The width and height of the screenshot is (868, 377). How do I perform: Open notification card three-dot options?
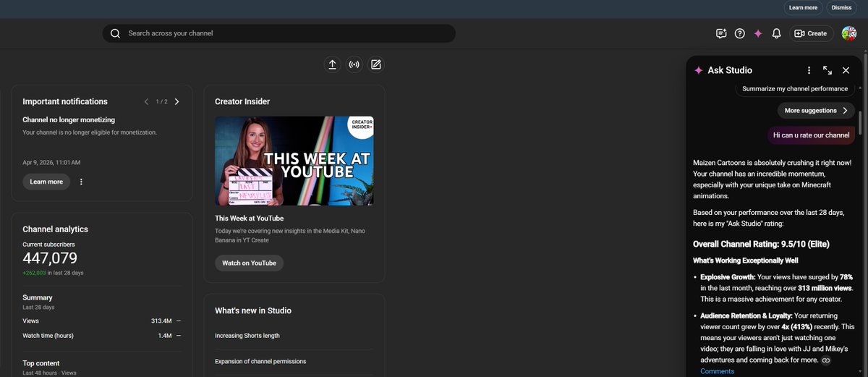(81, 182)
